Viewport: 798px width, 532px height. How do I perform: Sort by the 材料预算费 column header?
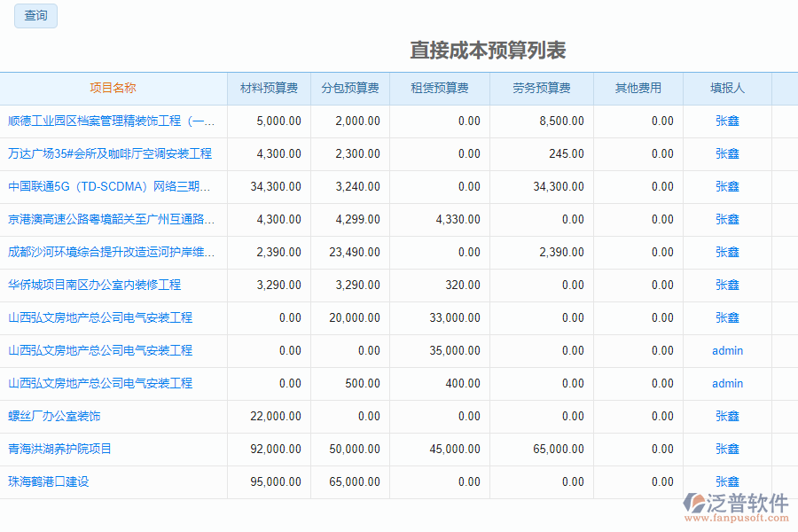(269, 87)
